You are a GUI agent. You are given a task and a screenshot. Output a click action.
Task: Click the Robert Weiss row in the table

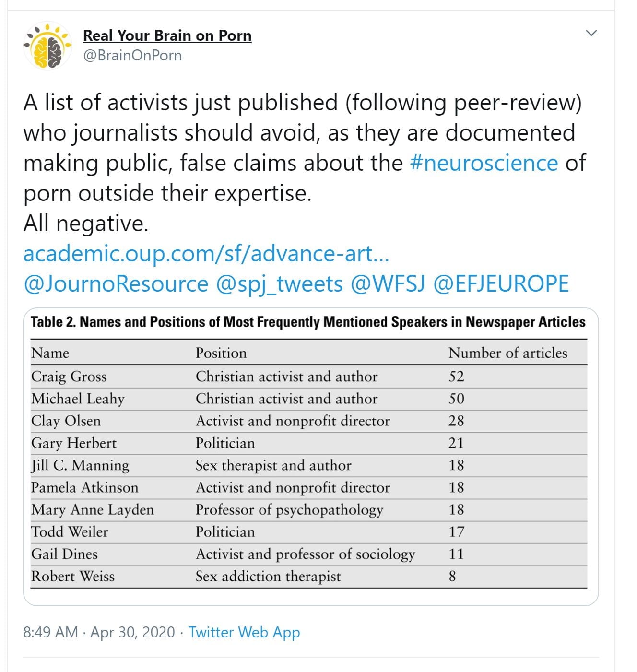click(x=309, y=576)
